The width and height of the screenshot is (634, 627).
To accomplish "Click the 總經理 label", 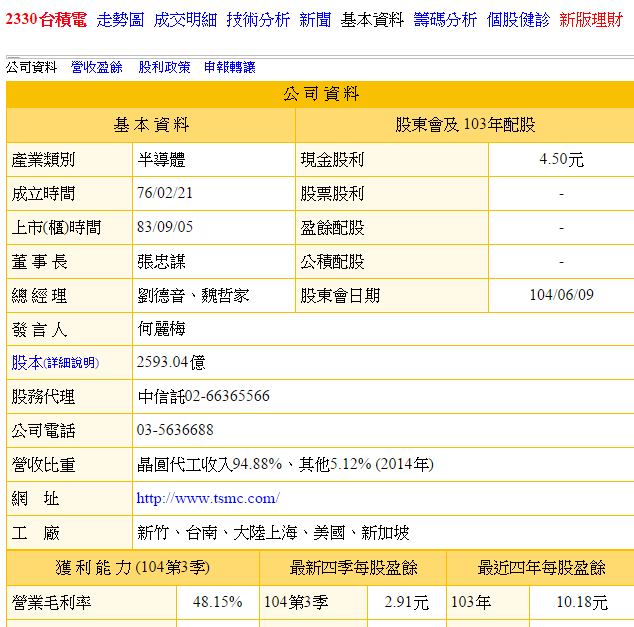I will coord(40,296).
